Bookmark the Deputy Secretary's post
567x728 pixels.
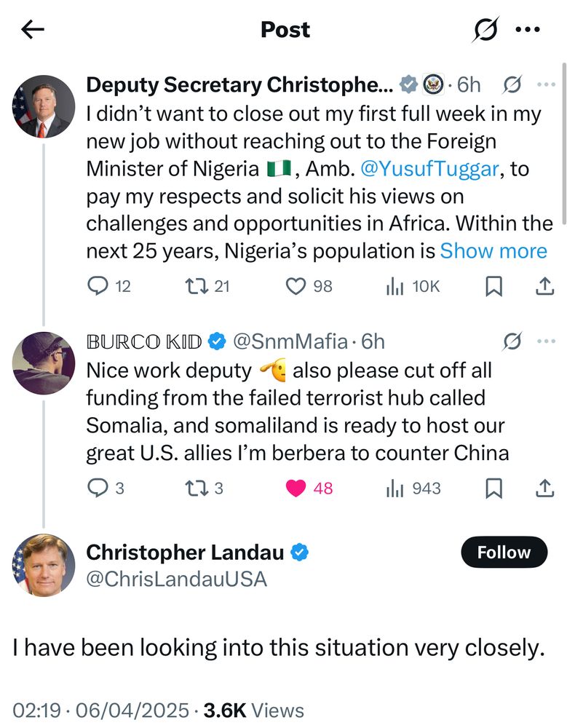pos(494,288)
